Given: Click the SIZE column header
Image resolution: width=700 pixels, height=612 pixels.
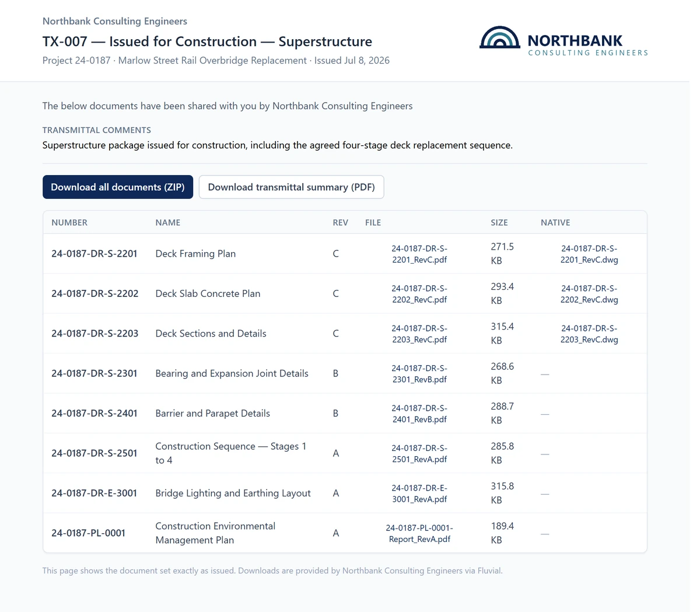Looking at the screenshot, I should pos(499,223).
